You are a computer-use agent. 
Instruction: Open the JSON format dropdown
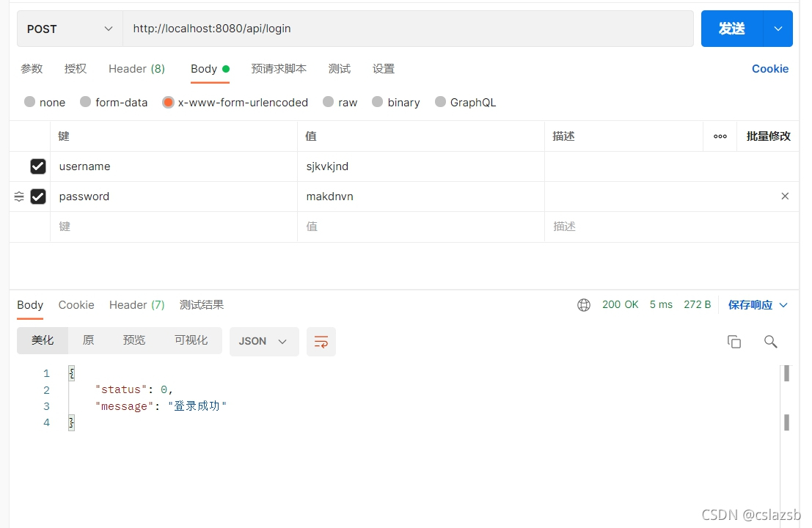(263, 342)
